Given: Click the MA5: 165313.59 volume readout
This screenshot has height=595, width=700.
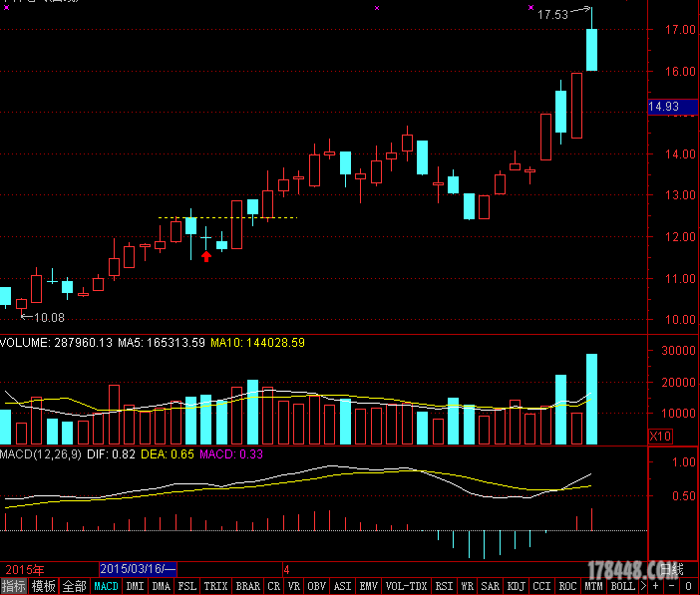Looking at the screenshot, I should [162, 343].
